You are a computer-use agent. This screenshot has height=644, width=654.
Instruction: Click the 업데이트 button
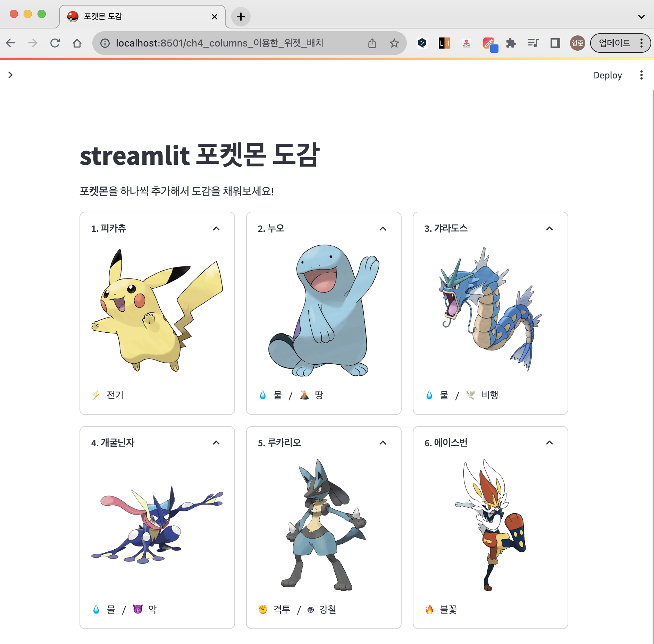tap(615, 43)
